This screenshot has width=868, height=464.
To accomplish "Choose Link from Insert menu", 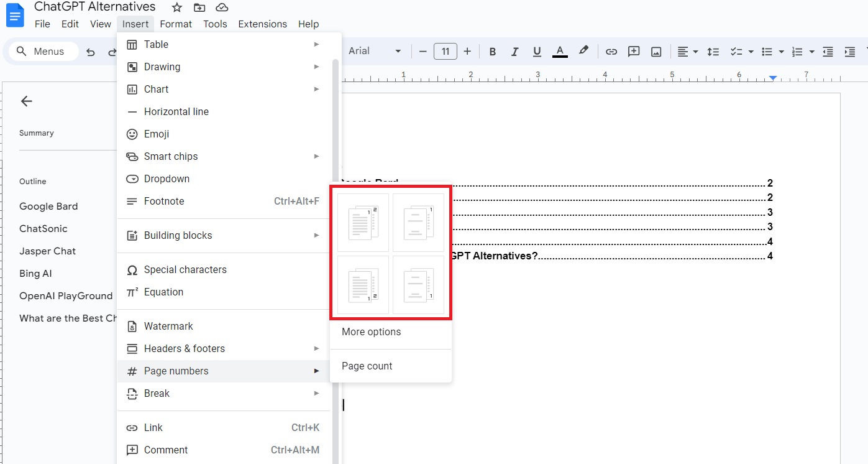I will (224, 427).
